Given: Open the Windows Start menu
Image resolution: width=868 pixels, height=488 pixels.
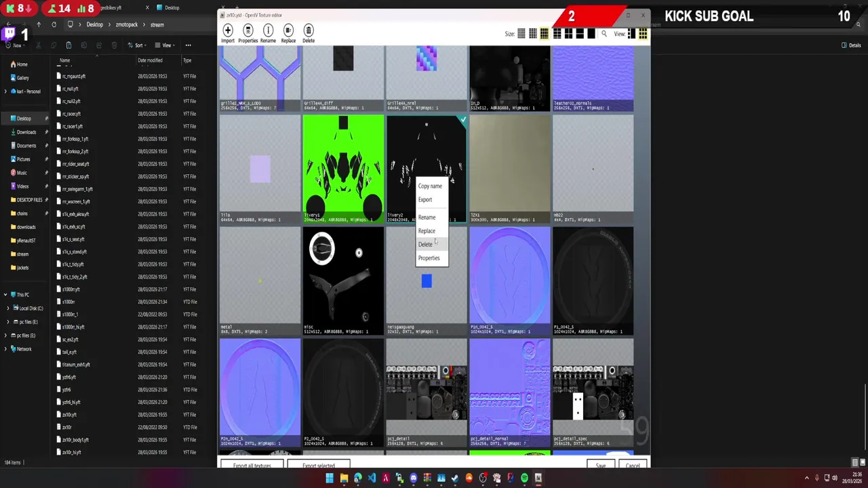Looking at the screenshot, I should (x=330, y=479).
